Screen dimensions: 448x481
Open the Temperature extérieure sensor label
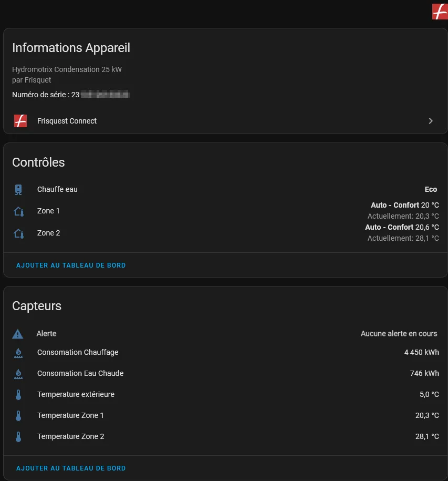point(76,394)
